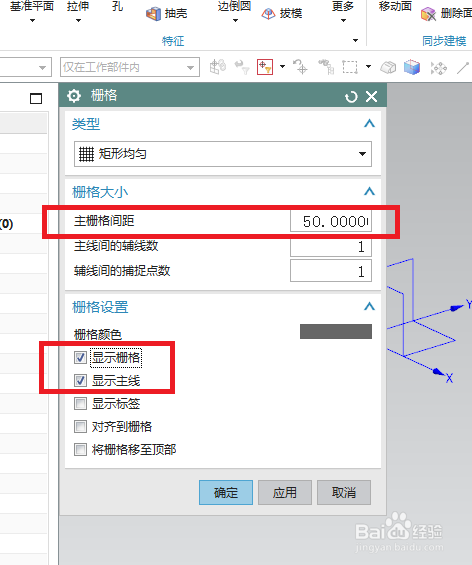Viewport: 472px width, 565px height.
Task: Close the 栅格 dialog with X
Action: pos(371,97)
